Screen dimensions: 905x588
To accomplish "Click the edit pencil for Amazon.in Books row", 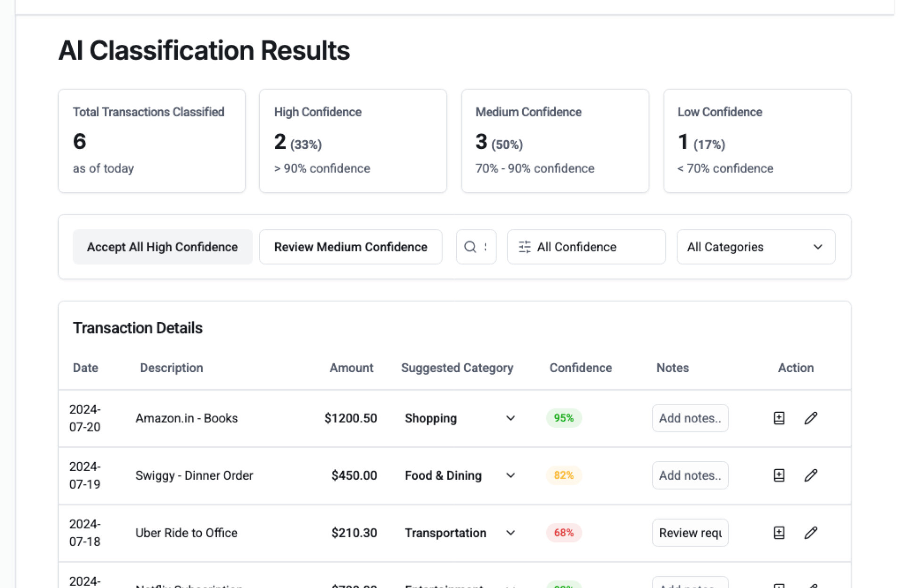I will coord(810,418).
